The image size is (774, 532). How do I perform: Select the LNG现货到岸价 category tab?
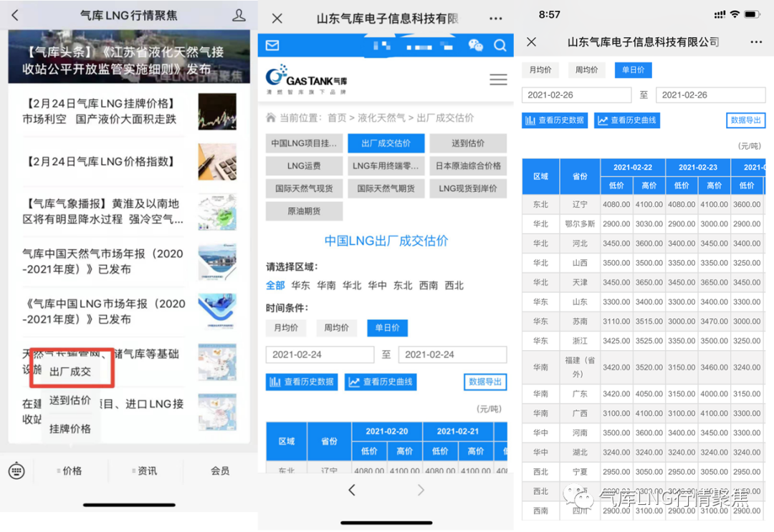pyautogui.click(x=468, y=188)
